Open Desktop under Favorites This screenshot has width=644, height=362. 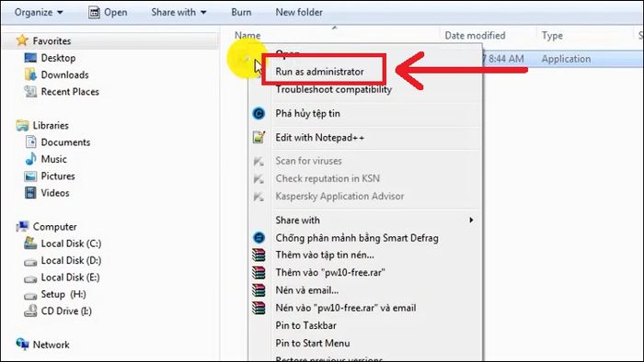pos(58,58)
